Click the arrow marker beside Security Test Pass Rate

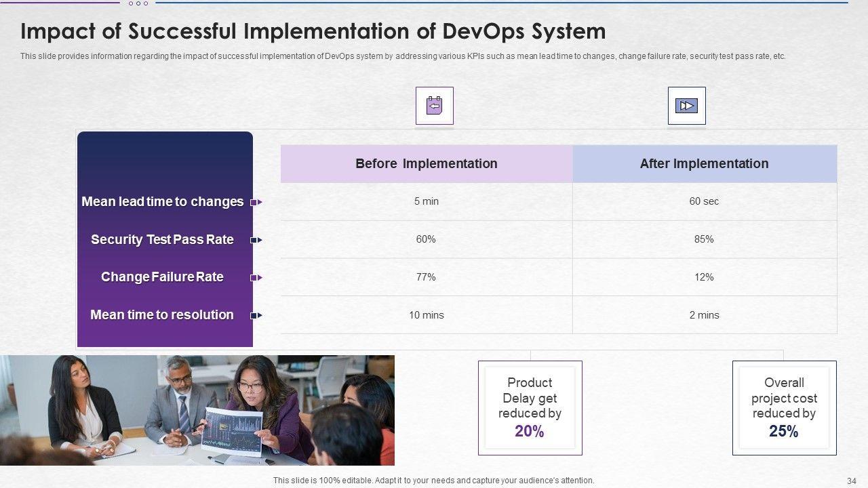256,240
